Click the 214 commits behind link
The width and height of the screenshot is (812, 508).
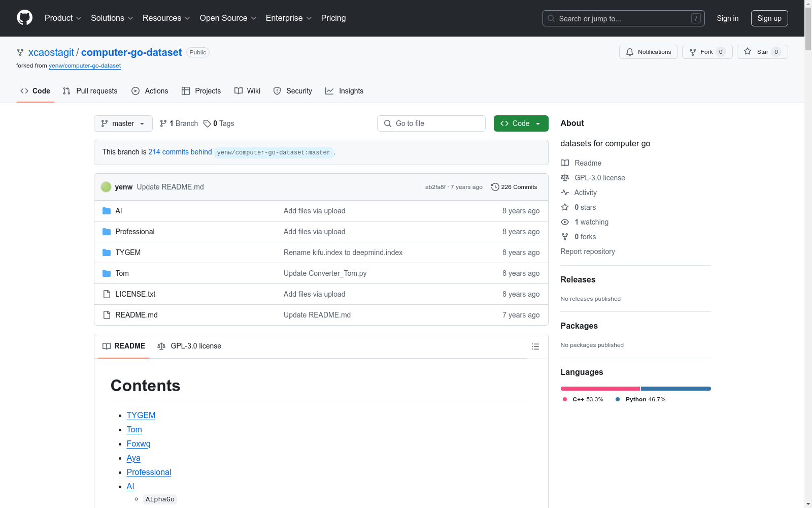[180, 152]
